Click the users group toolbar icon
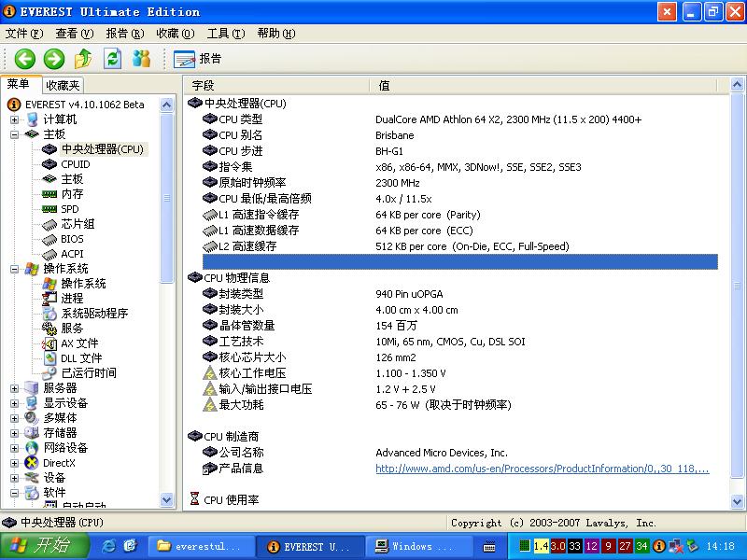The image size is (747, 560). (x=142, y=59)
